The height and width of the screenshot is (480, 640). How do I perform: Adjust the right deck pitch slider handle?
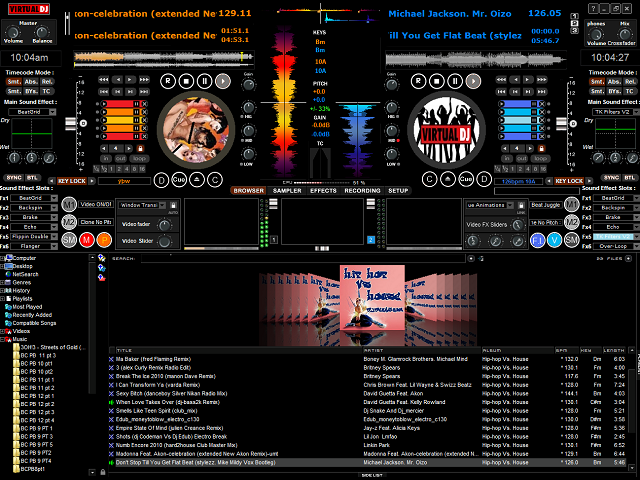(562, 123)
